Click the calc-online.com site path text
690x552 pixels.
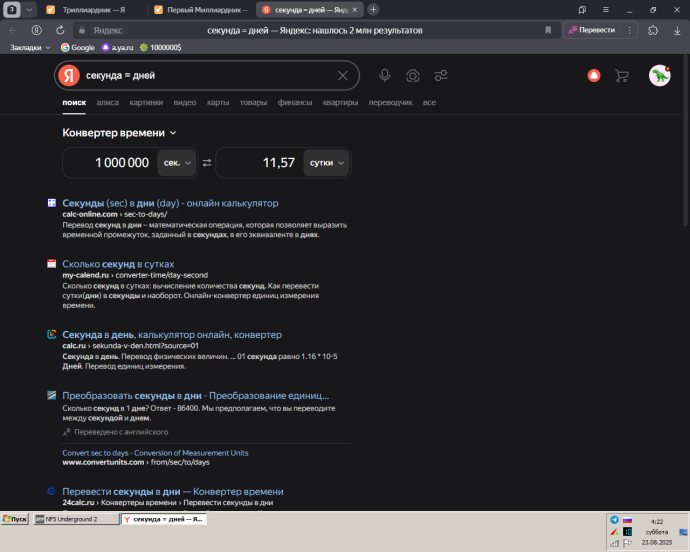(x=115, y=214)
